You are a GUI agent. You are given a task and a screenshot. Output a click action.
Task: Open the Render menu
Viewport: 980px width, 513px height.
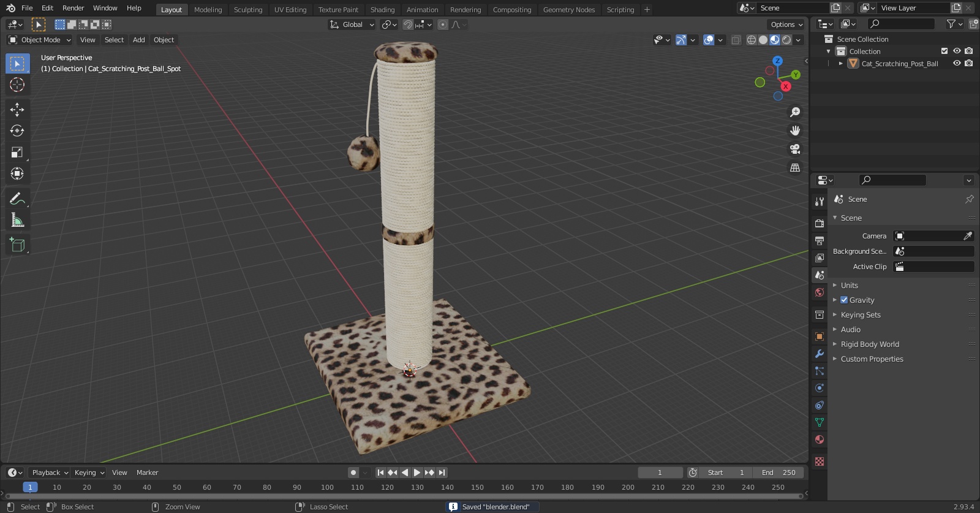coord(73,8)
